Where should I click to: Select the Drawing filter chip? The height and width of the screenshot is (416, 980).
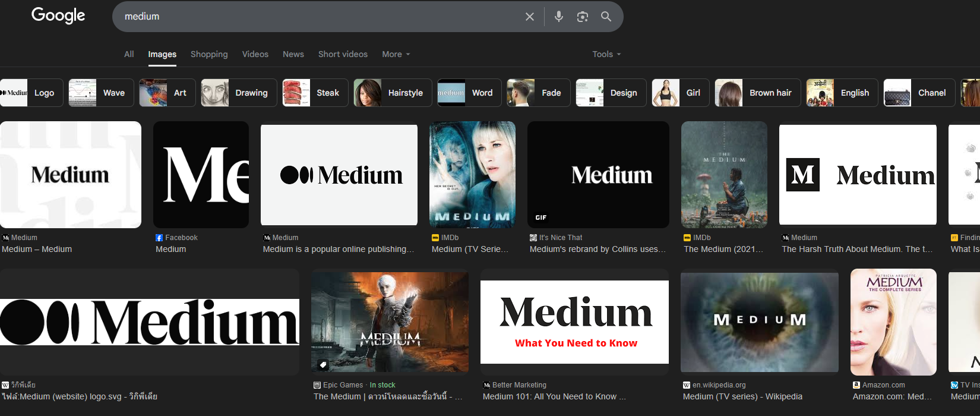point(239,93)
